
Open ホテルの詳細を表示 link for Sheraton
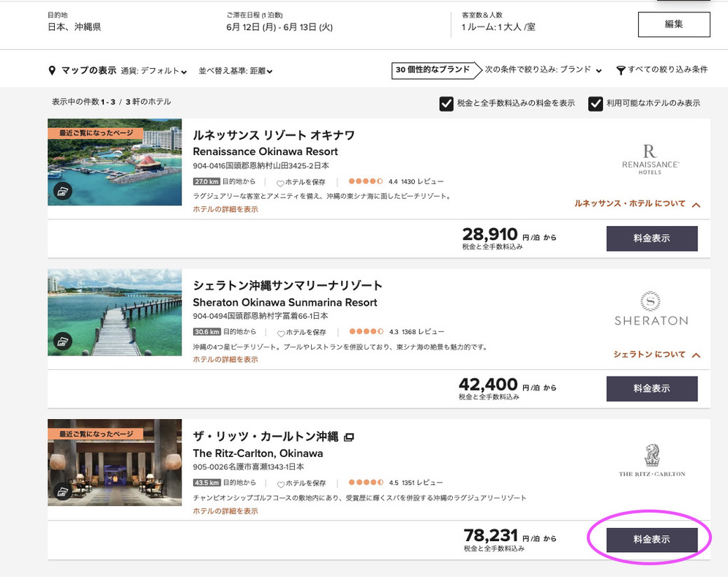pos(225,360)
